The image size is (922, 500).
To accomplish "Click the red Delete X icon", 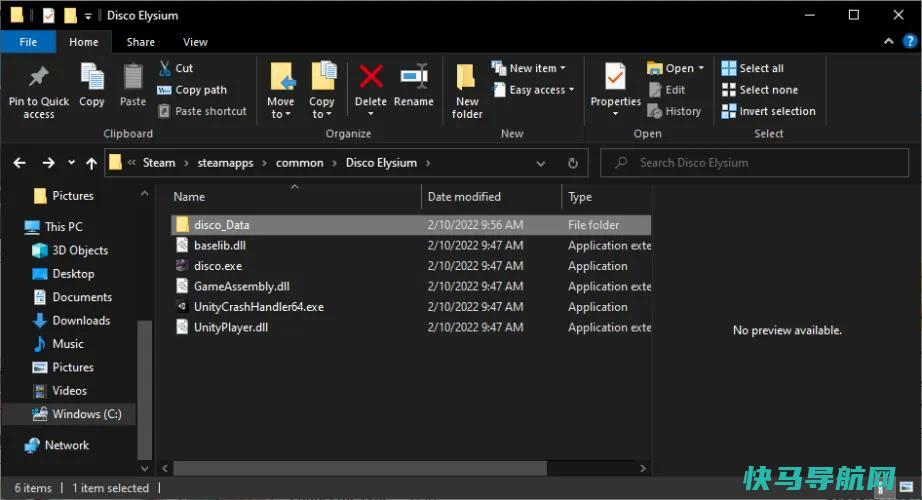I will pos(371,76).
